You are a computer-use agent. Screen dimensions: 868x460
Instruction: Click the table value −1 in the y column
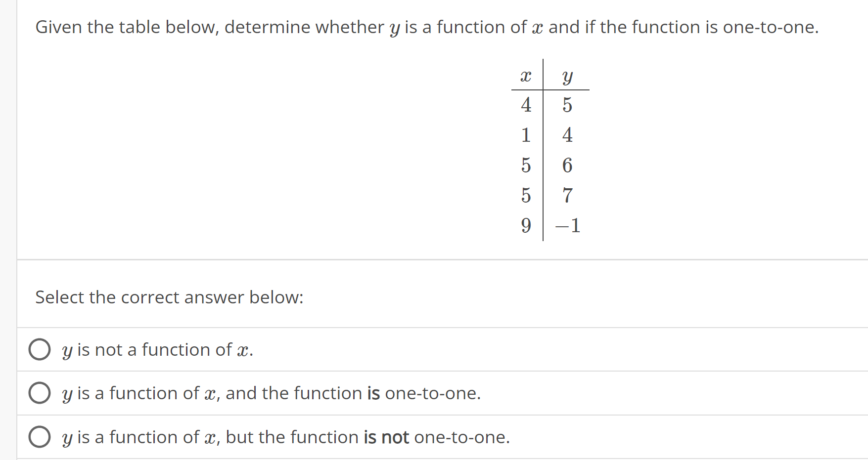point(567,227)
